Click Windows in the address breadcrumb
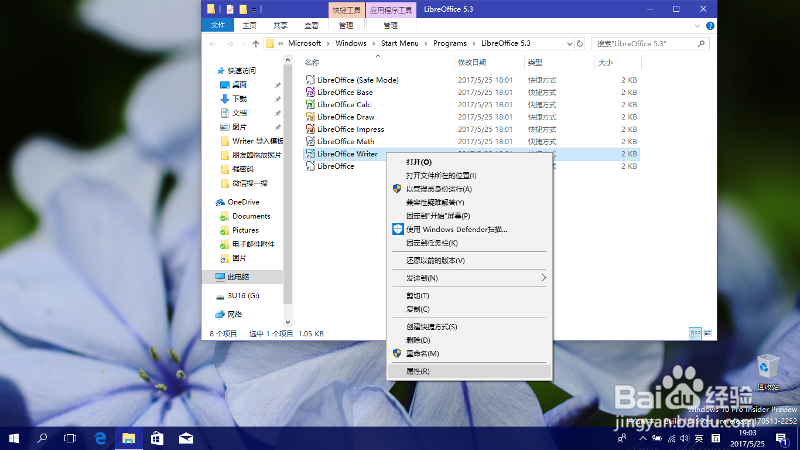Image resolution: width=800 pixels, height=450 pixels. pos(351,43)
